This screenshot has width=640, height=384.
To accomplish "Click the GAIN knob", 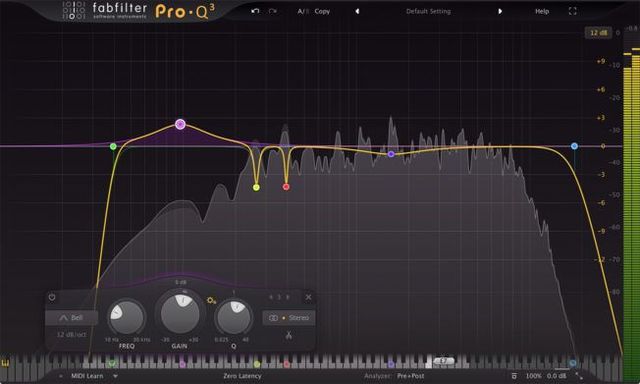I will [180, 314].
